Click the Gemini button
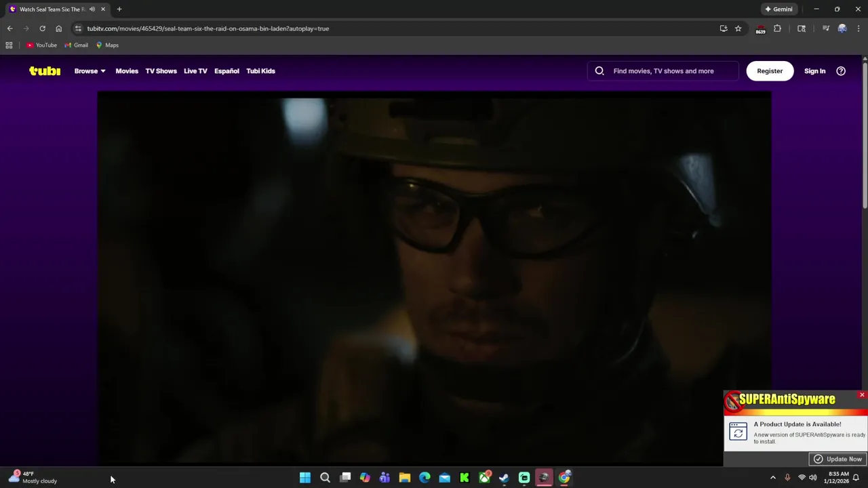 (x=778, y=9)
